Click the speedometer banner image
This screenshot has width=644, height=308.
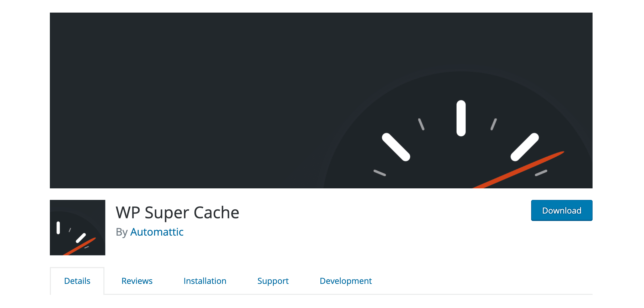321,100
